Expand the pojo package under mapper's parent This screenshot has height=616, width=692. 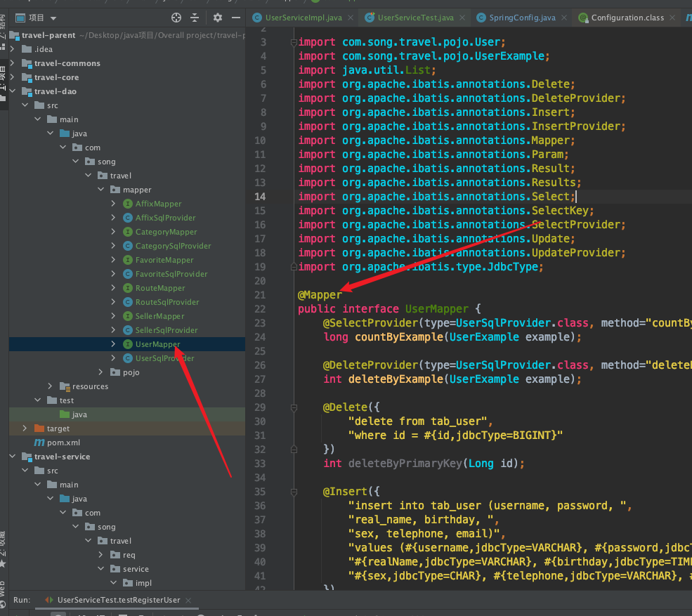click(x=101, y=372)
